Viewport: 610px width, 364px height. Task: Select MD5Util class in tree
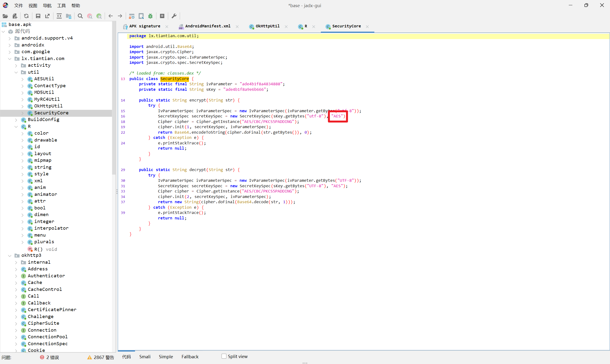coord(44,92)
